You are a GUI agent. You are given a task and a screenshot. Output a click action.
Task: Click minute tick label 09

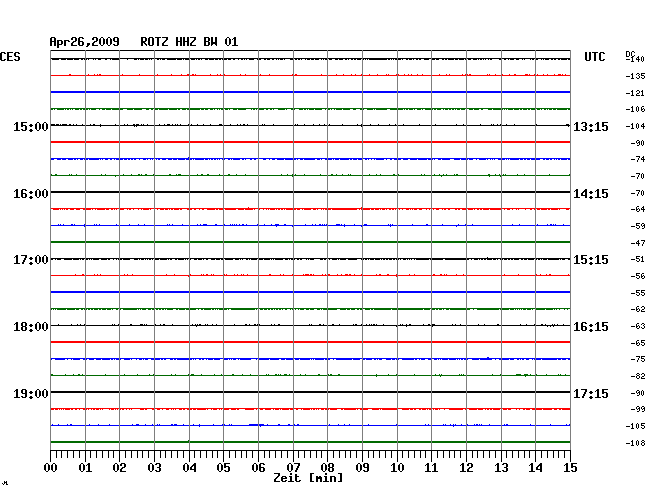[x=362, y=468]
